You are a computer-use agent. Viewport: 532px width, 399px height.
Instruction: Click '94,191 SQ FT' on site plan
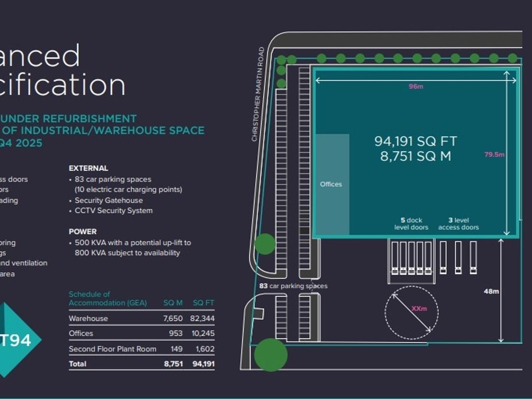[x=416, y=141]
